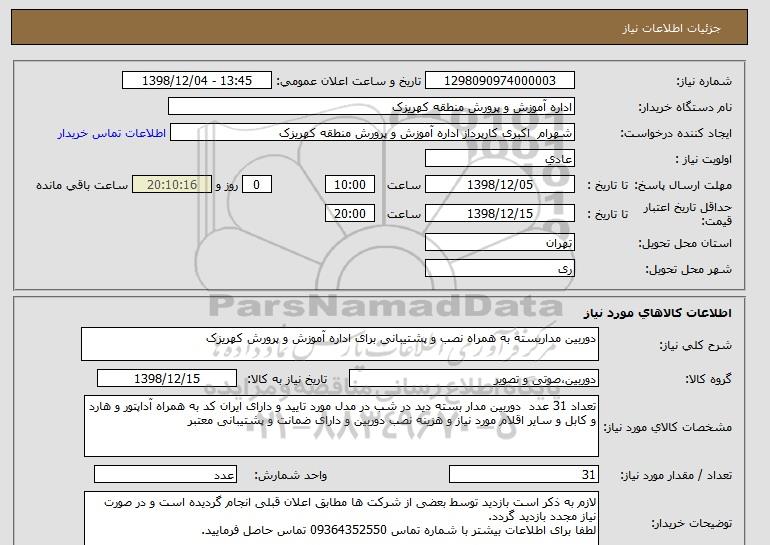The image size is (770, 545).
Task: Click the label شهر محل تحویل
Action: click(688, 269)
